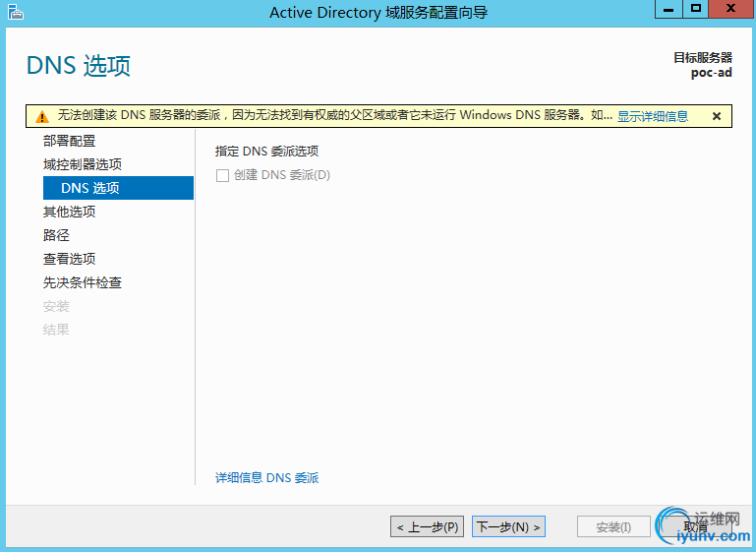The image size is (756, 552).
Task: Click the disabled 安装 step in sidebar
Action: click(x=56, y=306)
